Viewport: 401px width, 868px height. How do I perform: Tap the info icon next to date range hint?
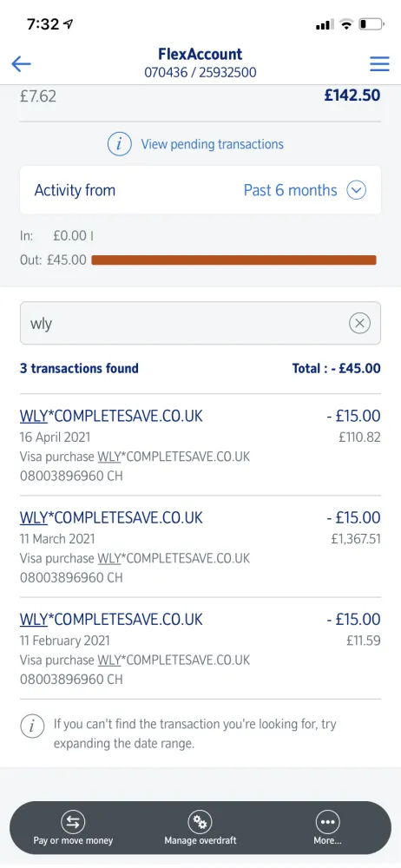coord(32,726)
